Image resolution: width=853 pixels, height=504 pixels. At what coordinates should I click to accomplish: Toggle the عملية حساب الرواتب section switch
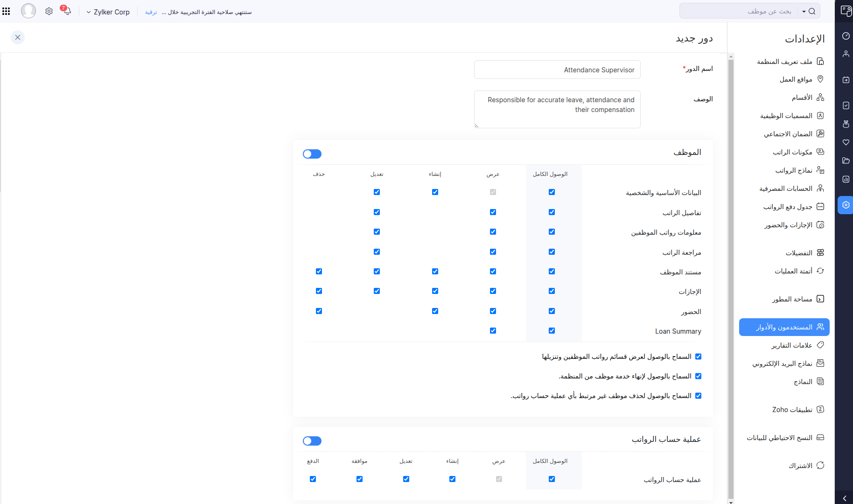tap(312, 441)
